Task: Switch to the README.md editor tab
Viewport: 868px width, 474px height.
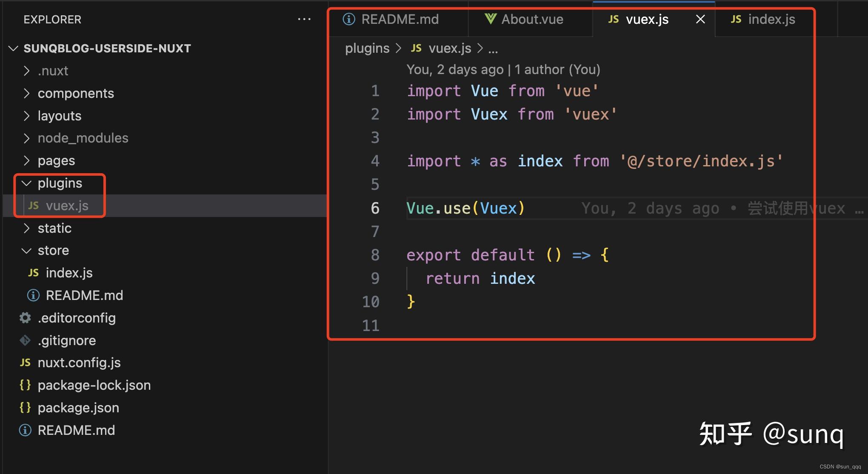Action: pos(399,19)
